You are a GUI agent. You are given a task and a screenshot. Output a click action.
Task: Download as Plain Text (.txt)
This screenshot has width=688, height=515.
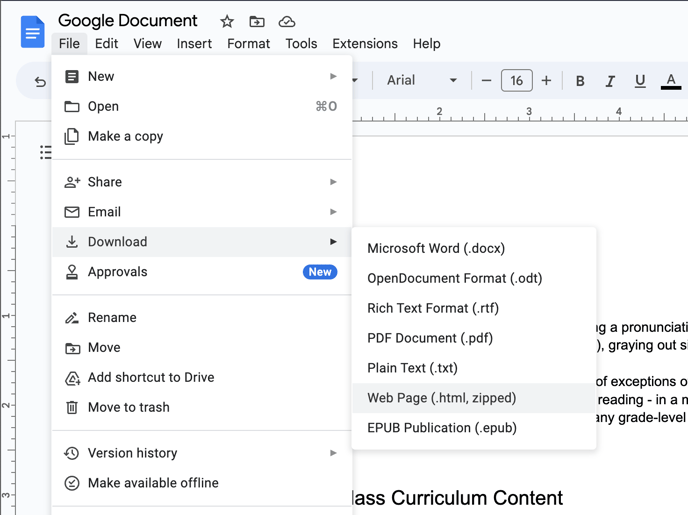[474, 368]
